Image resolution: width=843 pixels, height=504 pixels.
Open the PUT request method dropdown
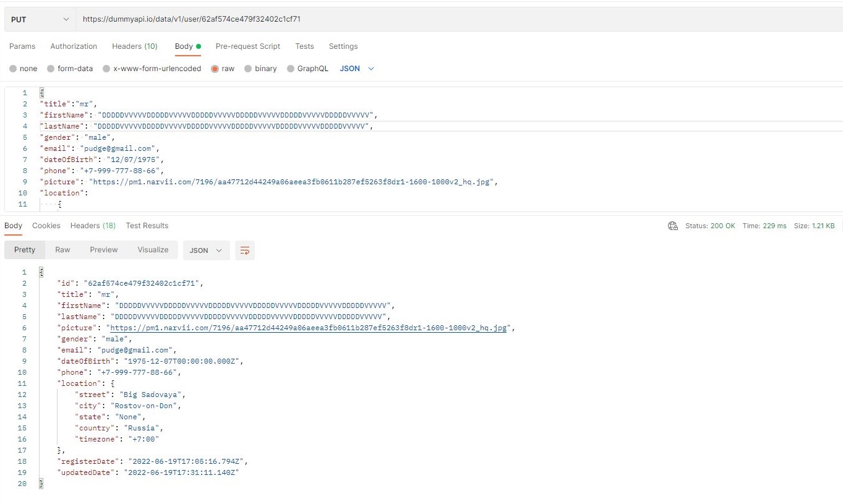pos(38,19)
